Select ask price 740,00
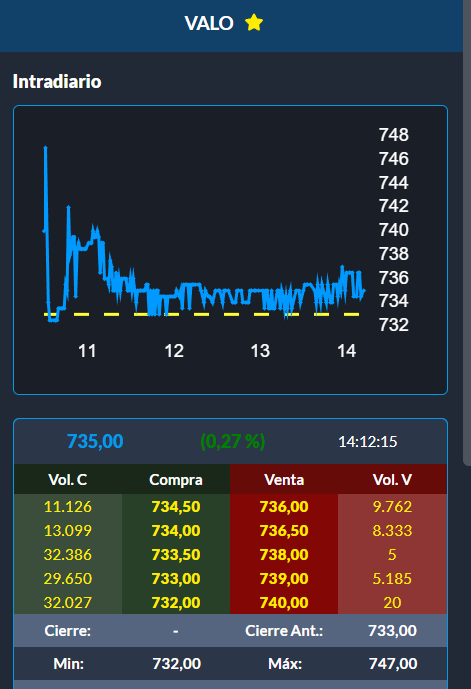Screen dimensions: 471x689 pos(284,602)
